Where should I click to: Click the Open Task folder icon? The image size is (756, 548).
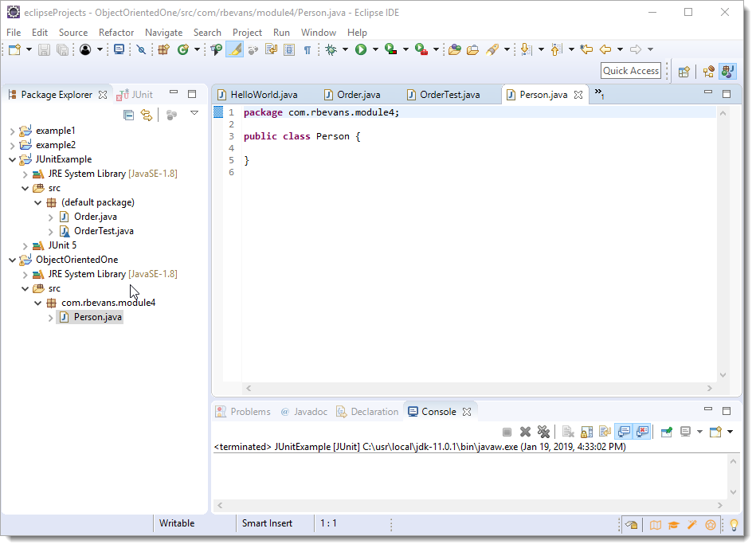pos(473,49)
